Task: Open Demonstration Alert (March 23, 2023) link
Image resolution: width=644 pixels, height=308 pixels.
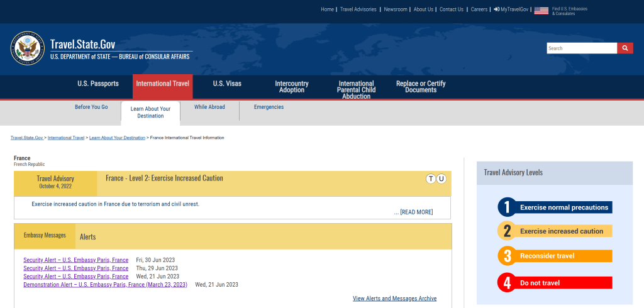Action: (x=105, y=285)
